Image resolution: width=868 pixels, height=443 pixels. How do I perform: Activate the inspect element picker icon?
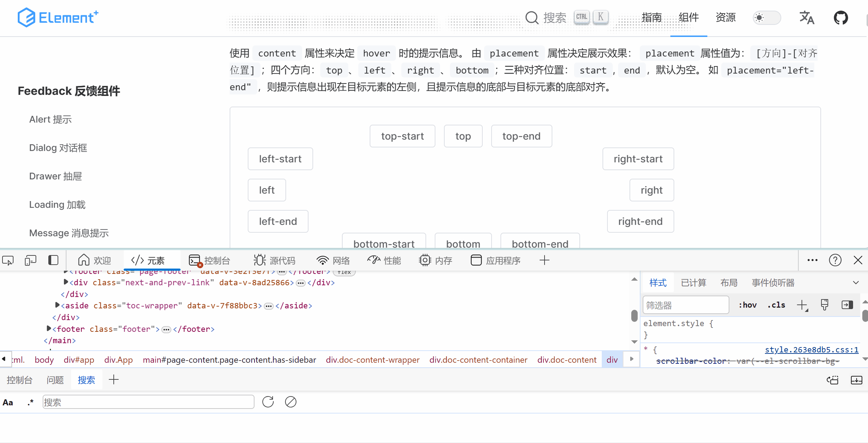8,260
